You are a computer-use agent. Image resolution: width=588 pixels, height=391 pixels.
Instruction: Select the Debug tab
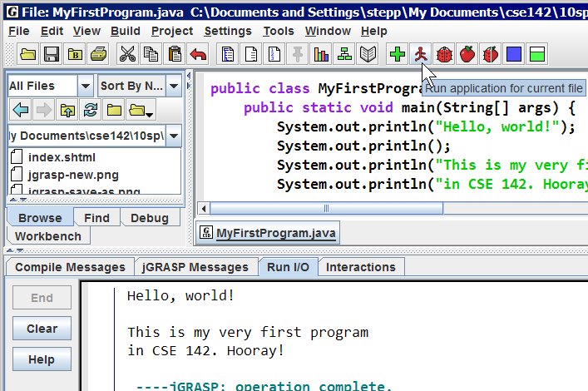coord(150,218)
